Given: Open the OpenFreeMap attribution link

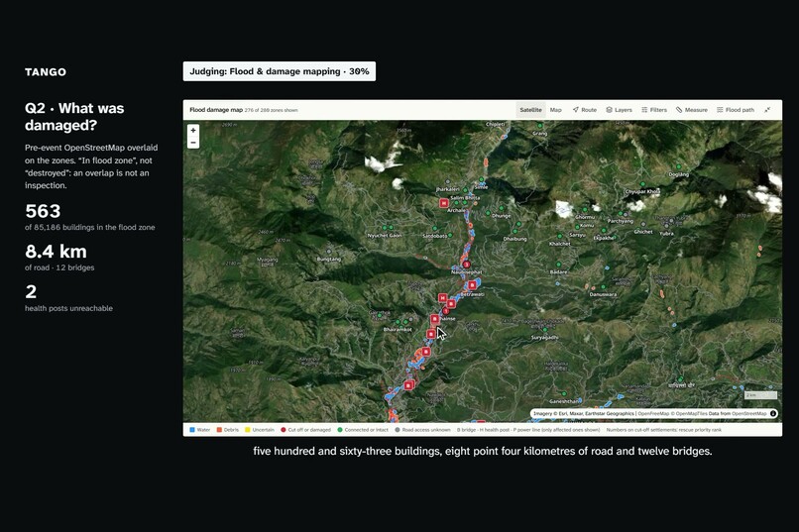Looking at the screenshot, I should coord(653,413).
